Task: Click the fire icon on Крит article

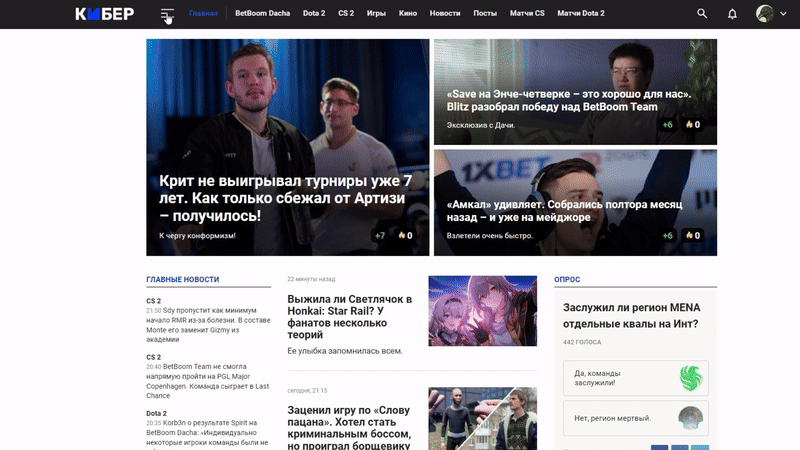Action: point(402,235)
